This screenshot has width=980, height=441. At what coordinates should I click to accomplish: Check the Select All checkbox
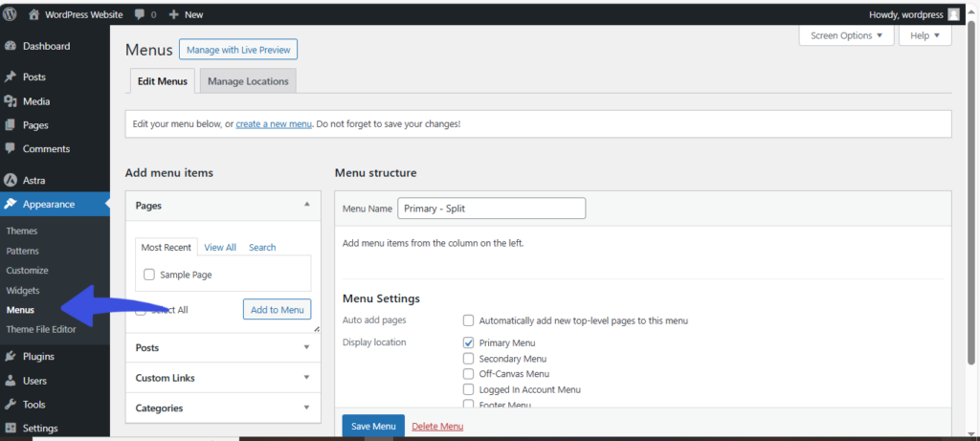coord(142,310)
